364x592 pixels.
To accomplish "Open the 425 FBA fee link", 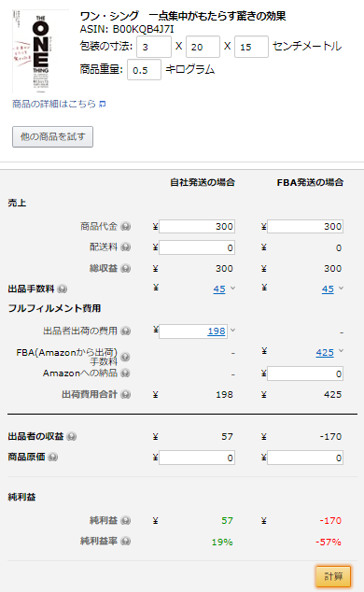I will [x=325, y=353].
